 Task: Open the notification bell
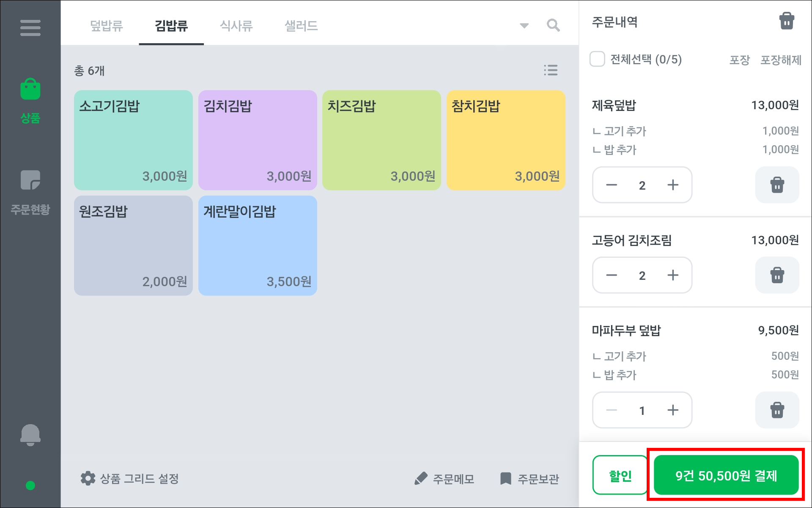click(x=30, y=435)
